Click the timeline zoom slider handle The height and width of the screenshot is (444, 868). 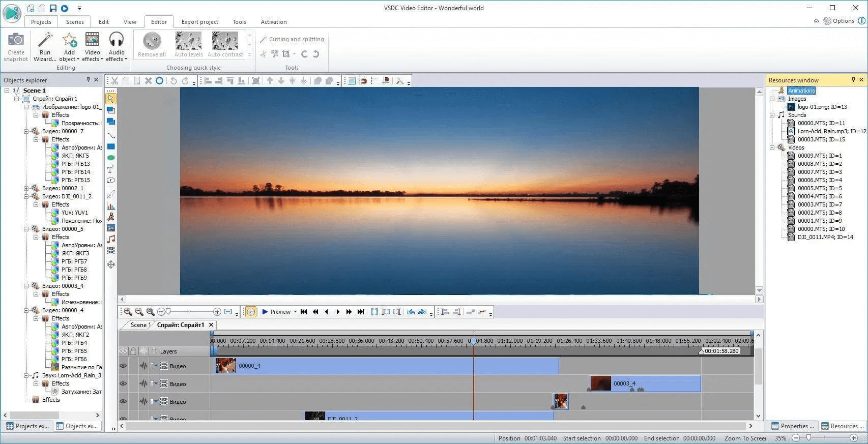point(168,311)
